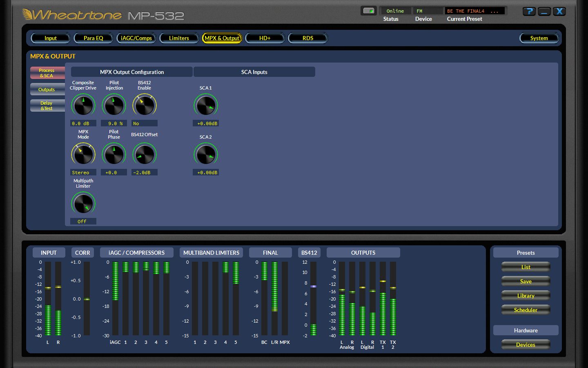Click the Composite Clipper Drive knob

pyautogui.click(x=83, y=105)
